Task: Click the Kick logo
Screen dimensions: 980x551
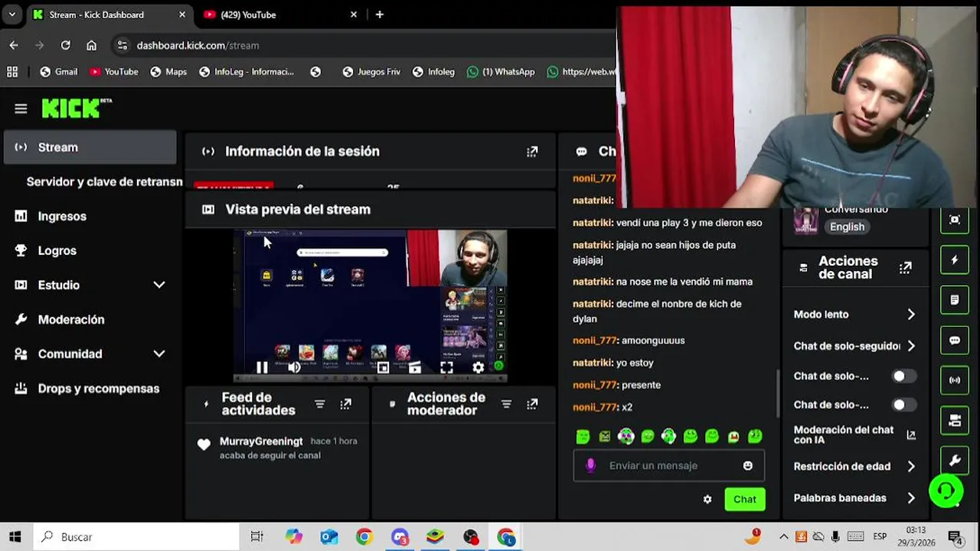Action: [77, 109]
